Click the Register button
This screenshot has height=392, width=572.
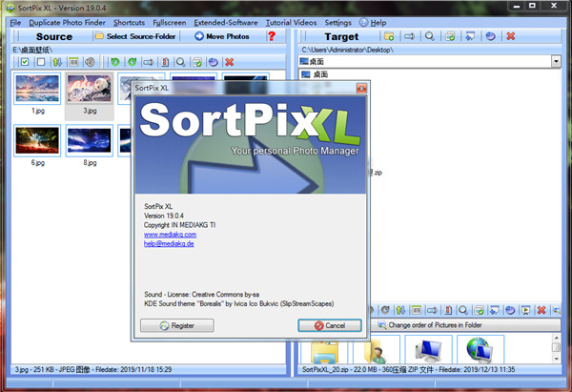(x=177, y=325)
